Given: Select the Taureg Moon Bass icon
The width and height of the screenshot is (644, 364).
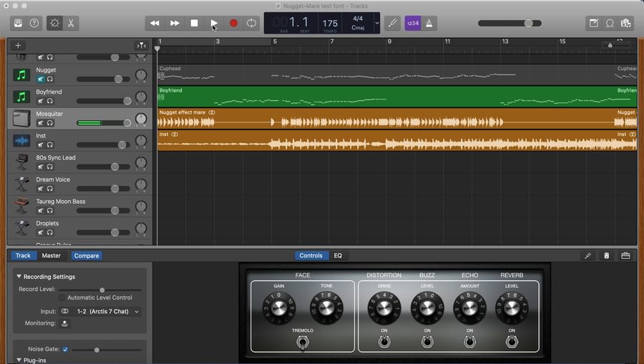Looking at the screenshot, I should point(21,207).
